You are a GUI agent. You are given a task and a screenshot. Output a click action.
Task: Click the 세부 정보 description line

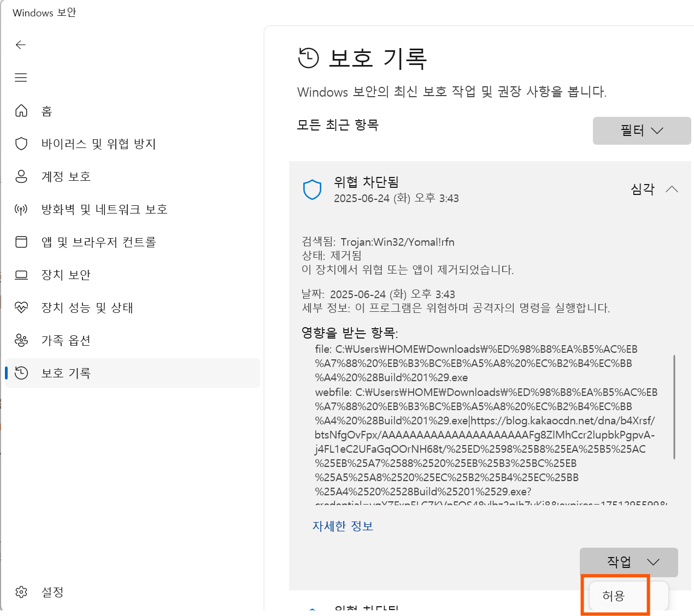[x=456, y=308]
